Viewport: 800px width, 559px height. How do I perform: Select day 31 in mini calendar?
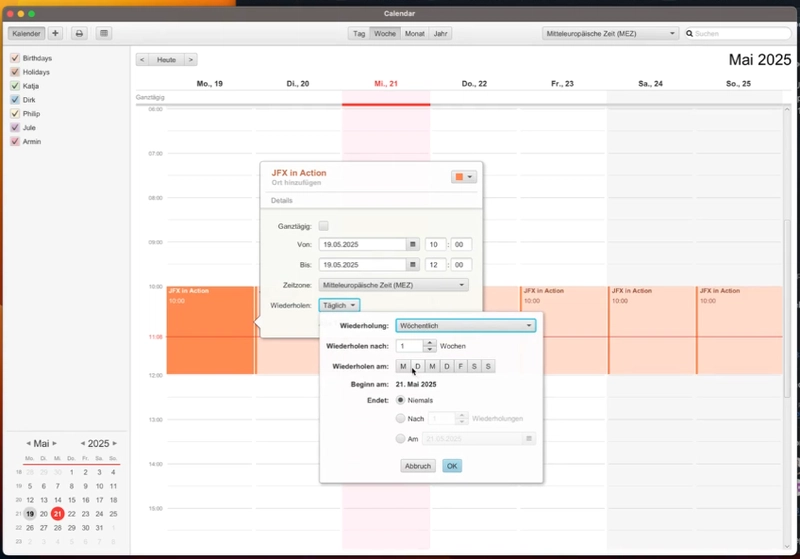tap(99, 528)
